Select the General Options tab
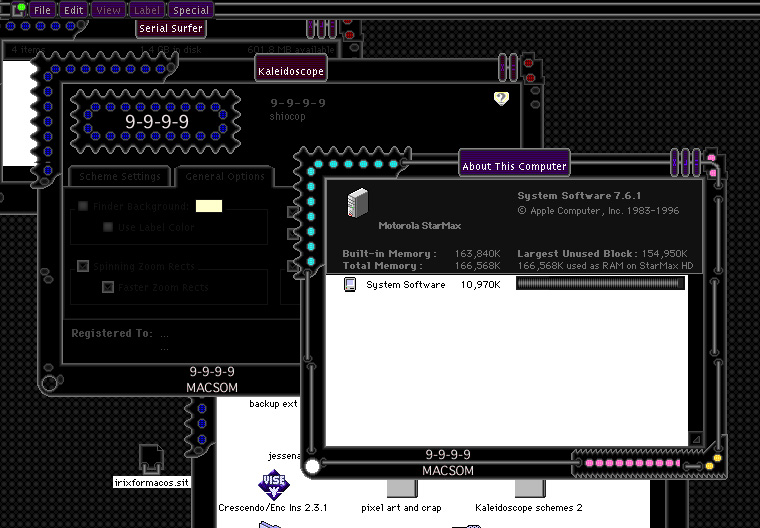 click(x=226, y=177)
